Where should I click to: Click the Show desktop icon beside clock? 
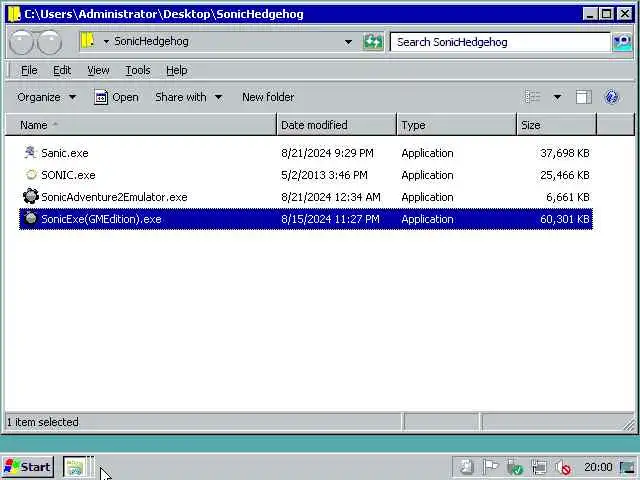tap(627, 467)
